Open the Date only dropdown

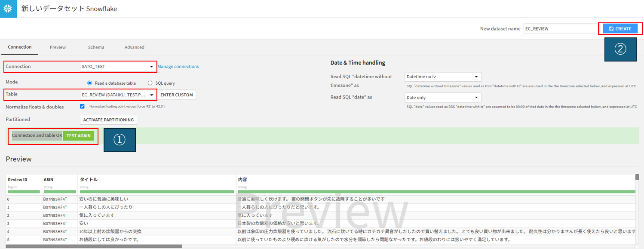(x=443, y=98)
